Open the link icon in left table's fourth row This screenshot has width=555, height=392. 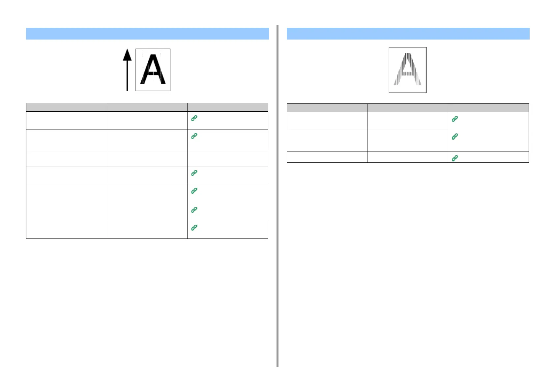(x=194, y=173)
